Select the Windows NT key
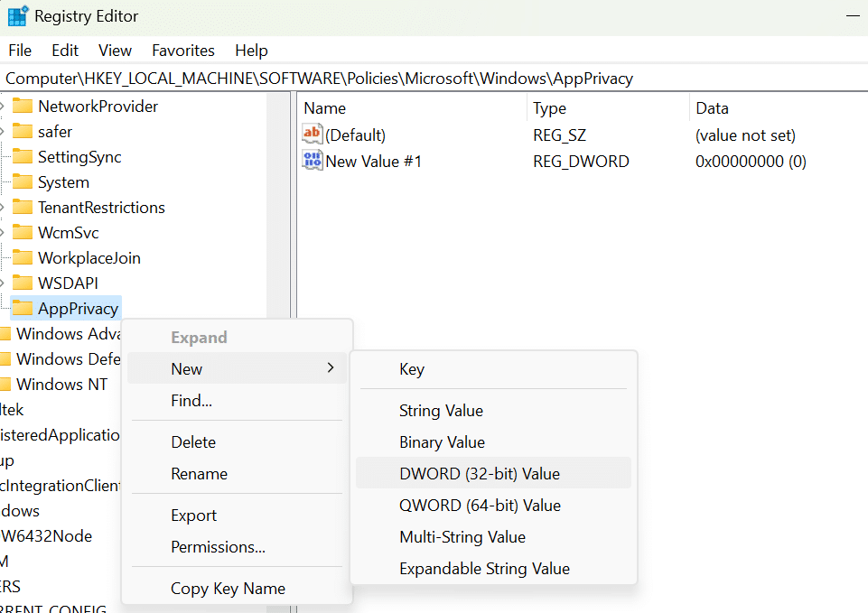 tap(61, 384)
